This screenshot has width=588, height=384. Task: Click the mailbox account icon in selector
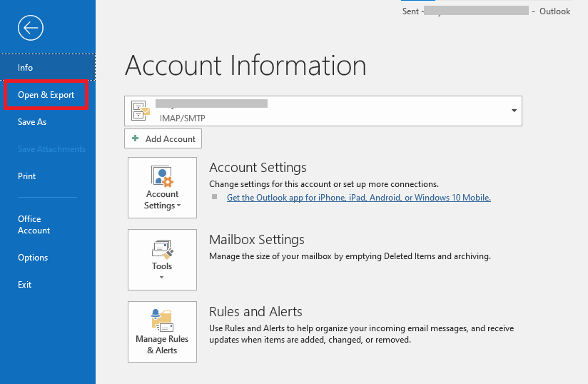(x=141, y=111)
